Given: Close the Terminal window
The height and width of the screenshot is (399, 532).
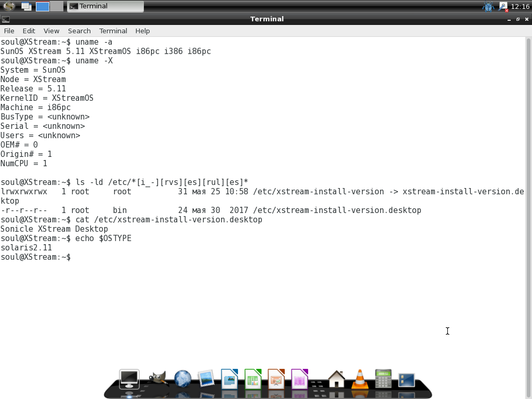Looking at the screenshot, I should click(527, 19).
